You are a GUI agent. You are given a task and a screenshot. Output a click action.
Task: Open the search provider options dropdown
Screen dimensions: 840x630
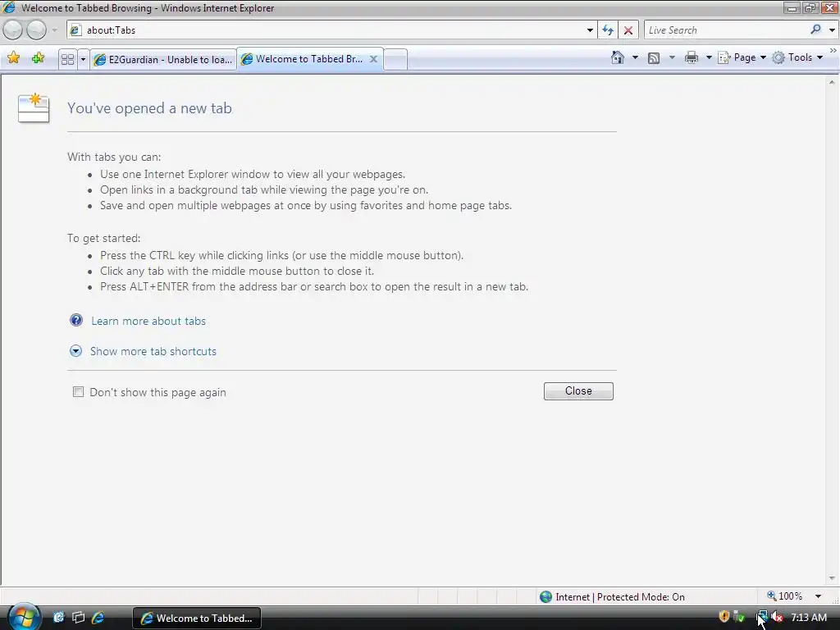(832, 30)
